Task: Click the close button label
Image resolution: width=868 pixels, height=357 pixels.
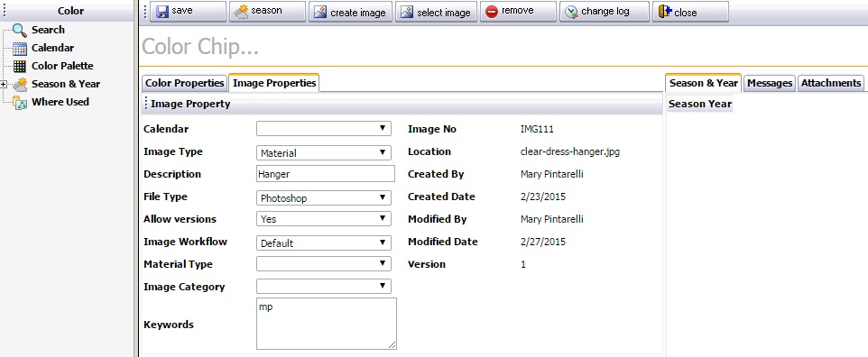Action: (686, 13)
